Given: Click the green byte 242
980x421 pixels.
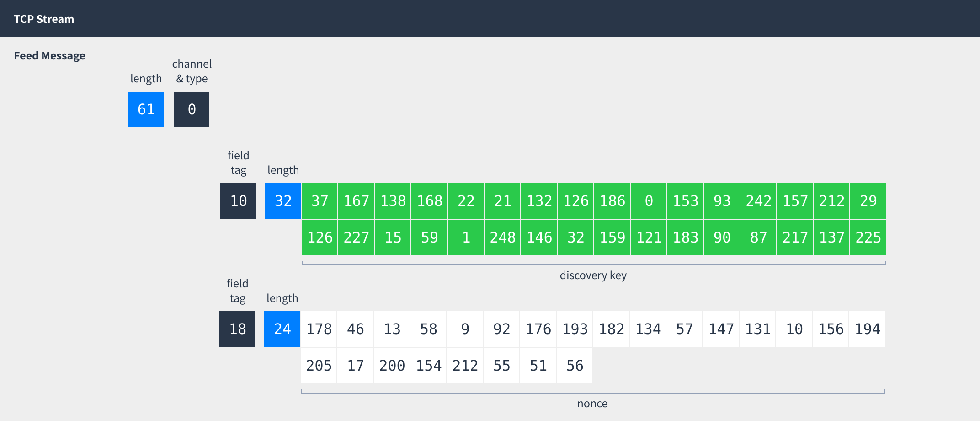Looking at the screenshot, I should 758,201.
